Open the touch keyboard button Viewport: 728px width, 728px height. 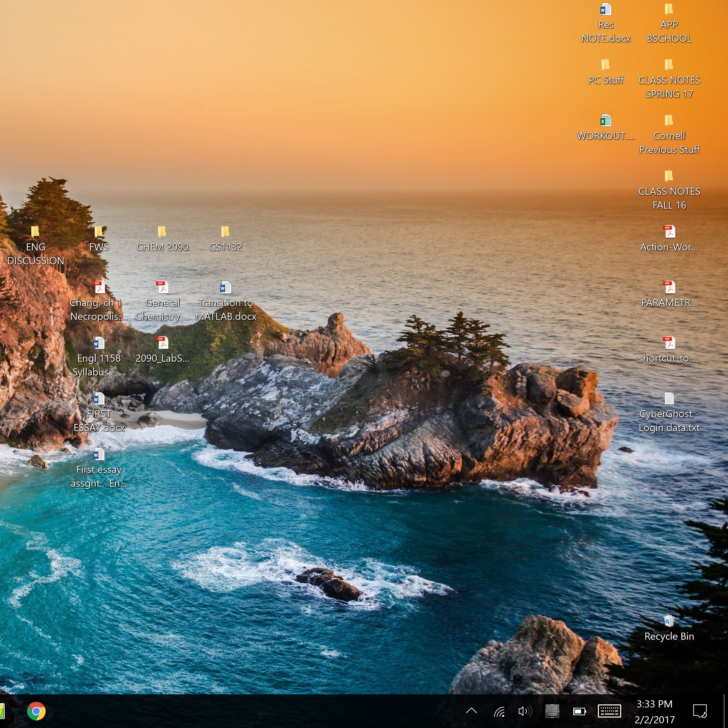(609, 711)
